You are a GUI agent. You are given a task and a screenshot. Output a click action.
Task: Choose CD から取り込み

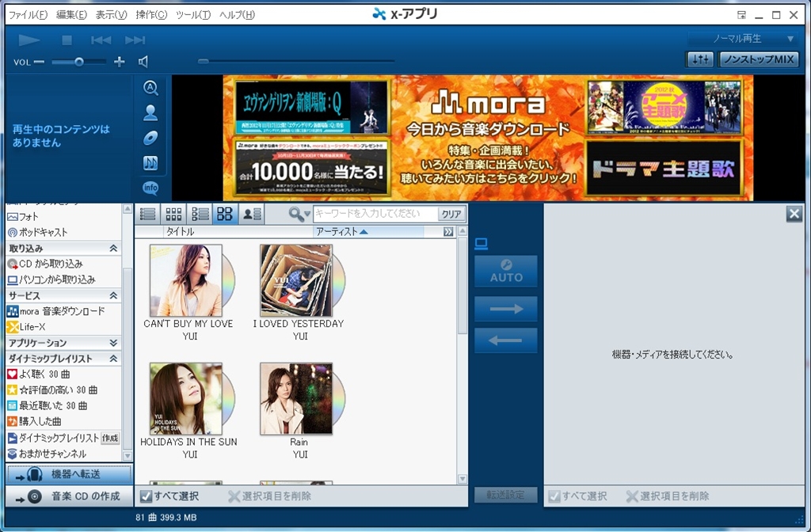[63, 264]
